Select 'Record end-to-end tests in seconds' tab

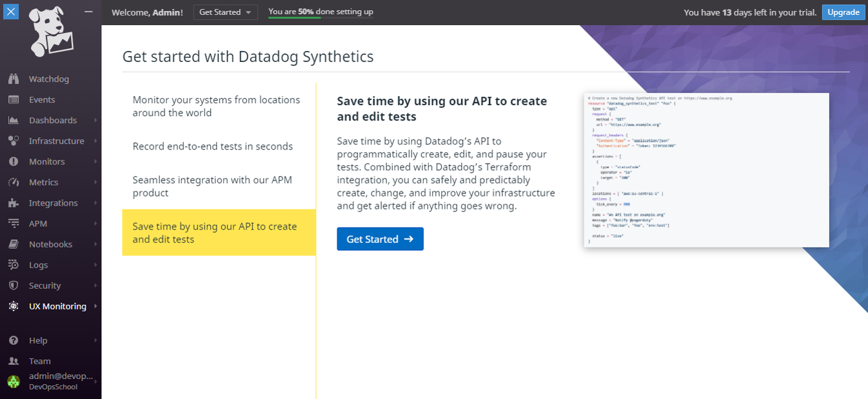(x=213, y=146)
